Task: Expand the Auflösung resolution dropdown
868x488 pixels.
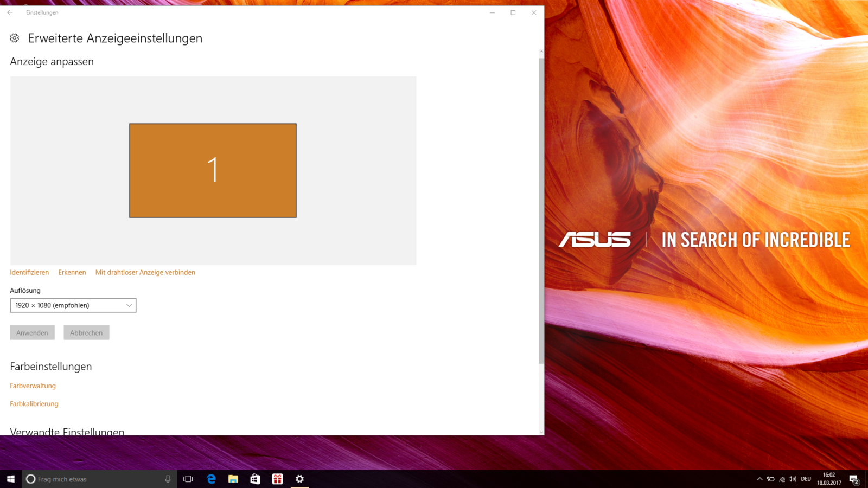Action: [73, 305]
